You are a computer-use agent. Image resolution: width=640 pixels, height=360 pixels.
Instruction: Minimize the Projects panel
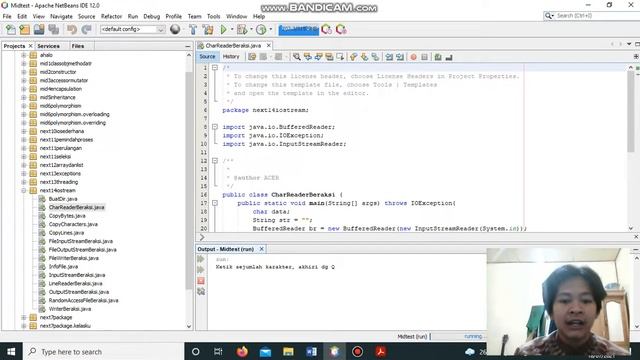[188, 47]
